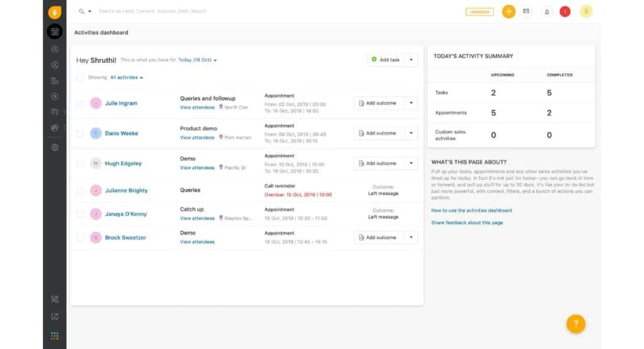This screenshot has height=349, width=644.
Task: Click Hugh Edgeley's gray avatar
Action: (96, 163)
